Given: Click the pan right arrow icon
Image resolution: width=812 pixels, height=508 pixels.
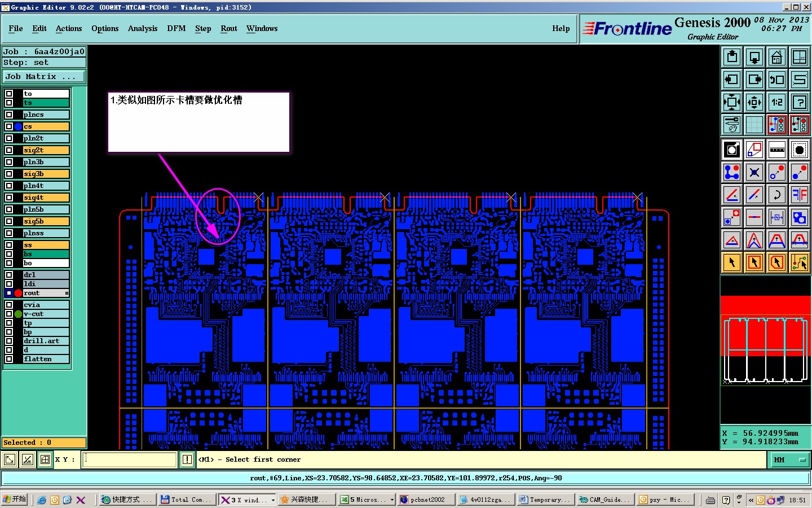Looking at the screenshot, I should tap(754, 80).
